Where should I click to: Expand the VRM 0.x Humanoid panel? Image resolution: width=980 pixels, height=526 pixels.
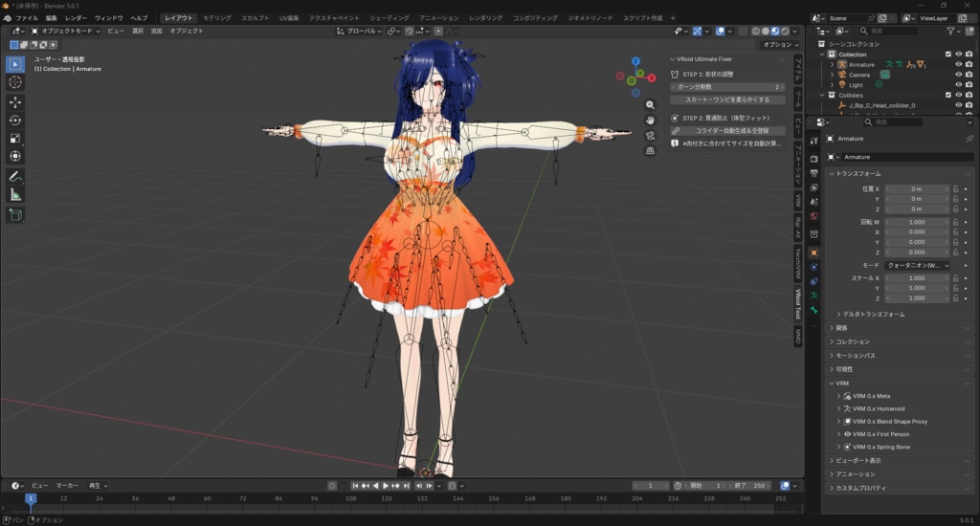(879, 408)
